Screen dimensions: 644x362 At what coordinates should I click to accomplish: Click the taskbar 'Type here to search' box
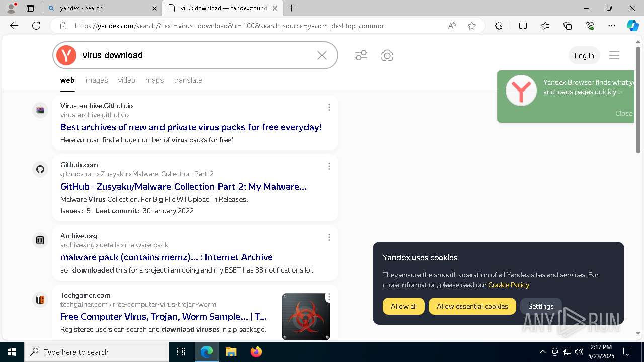coord(97,352)
